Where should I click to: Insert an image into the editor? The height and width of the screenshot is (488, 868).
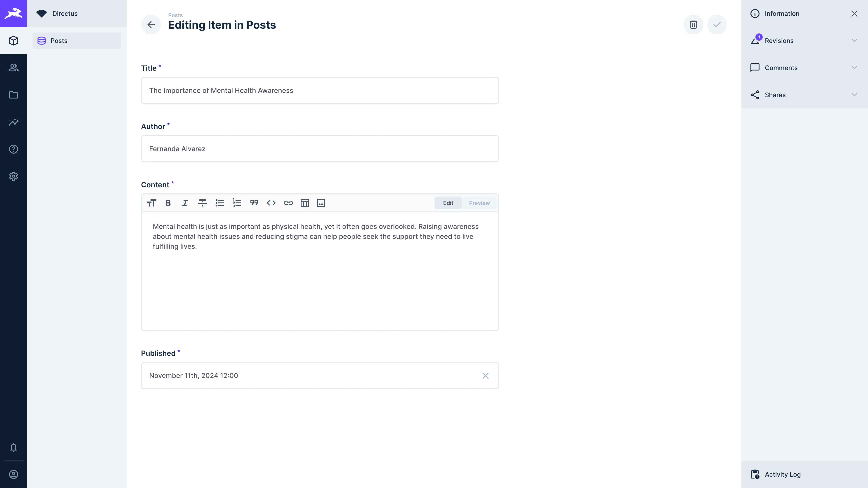pos(321,203)
